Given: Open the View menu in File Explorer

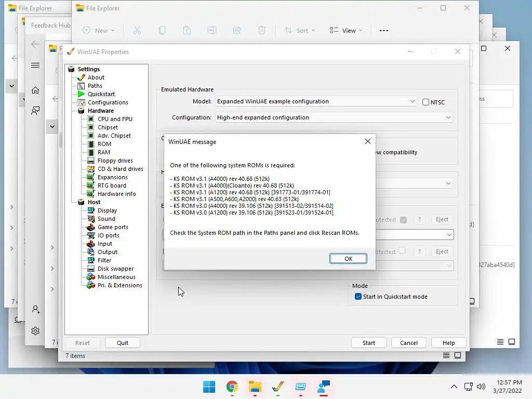Looking at the screenshot, I should click(345, 31).
